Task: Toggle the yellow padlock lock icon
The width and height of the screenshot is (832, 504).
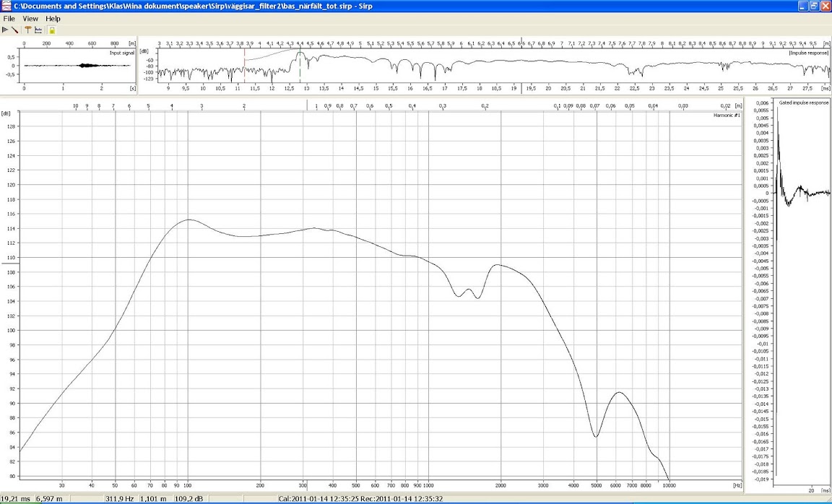Action: [51, 30]
